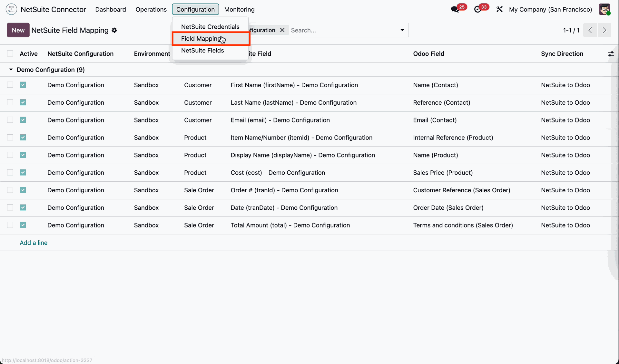Open the discuss messages chat icon

pos(455,9)
